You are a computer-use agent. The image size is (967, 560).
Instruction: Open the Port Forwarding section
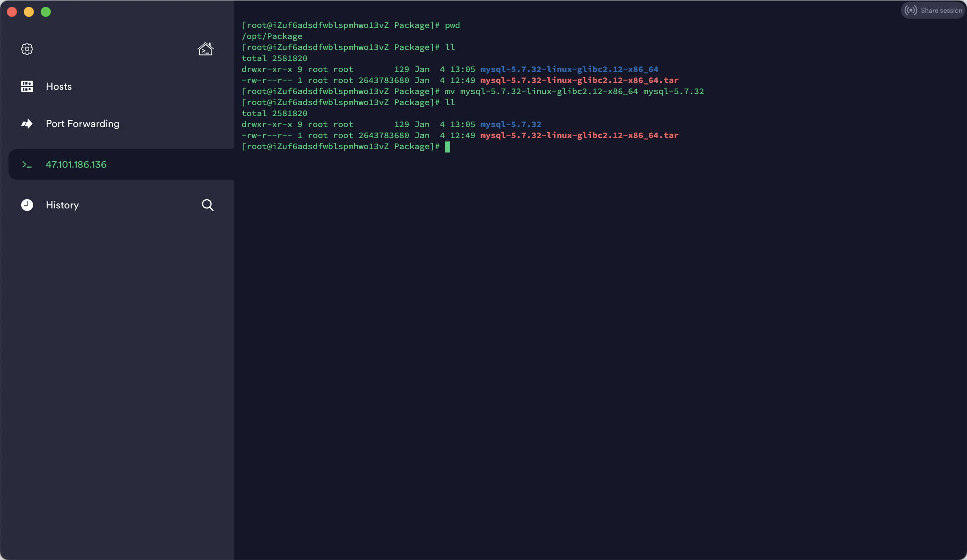[x=82, y=124]
